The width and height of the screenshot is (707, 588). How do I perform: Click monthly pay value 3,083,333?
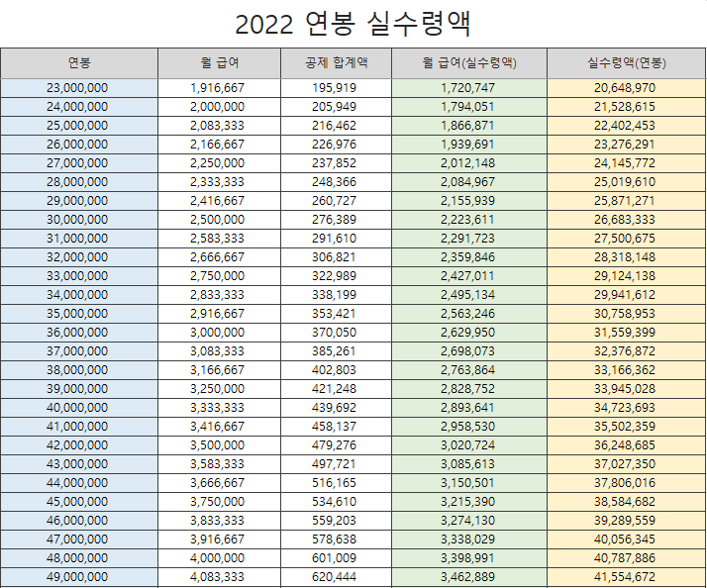pos(217,351)
